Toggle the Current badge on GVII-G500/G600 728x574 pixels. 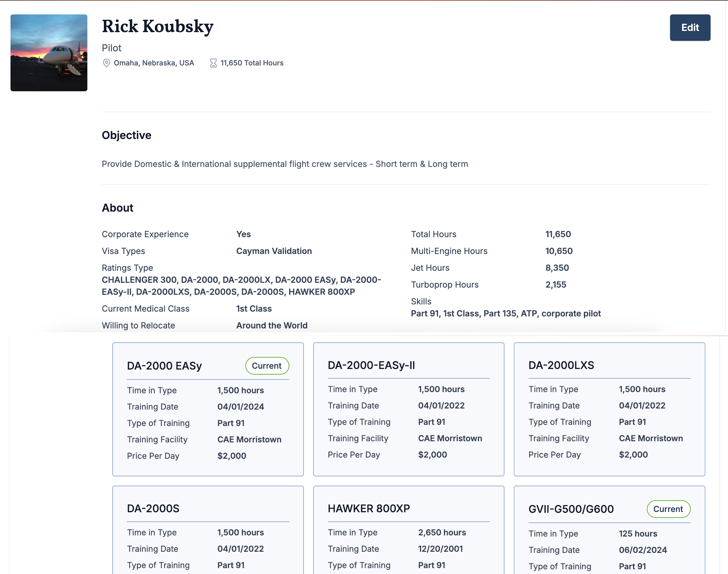tap(669, 509)
